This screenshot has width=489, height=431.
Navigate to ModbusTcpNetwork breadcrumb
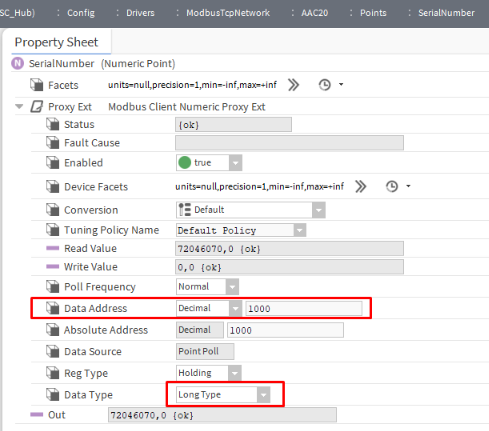pyautogui.click(x=228, y=13)
